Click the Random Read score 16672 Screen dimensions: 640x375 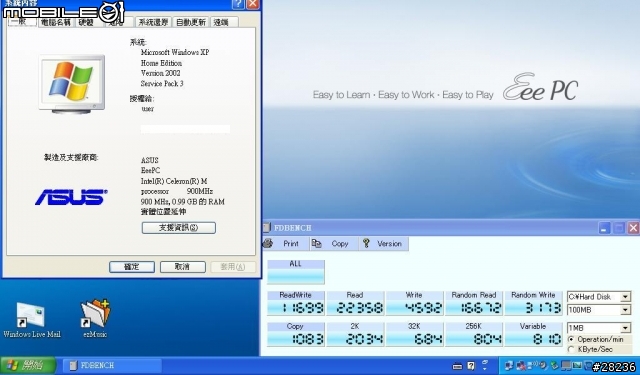(x=480, y=308)
